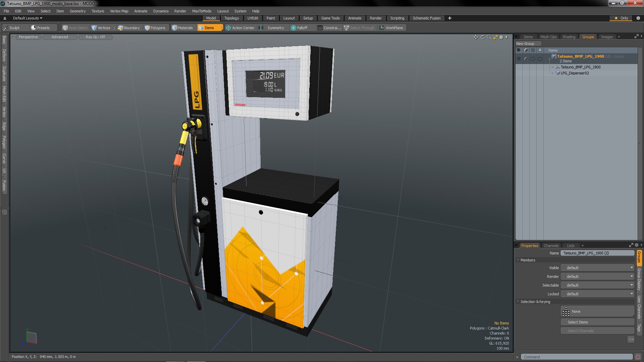Switch to Boundary selection mode
The width and height of the screenshot is (644, 362).
click(129, 28)
